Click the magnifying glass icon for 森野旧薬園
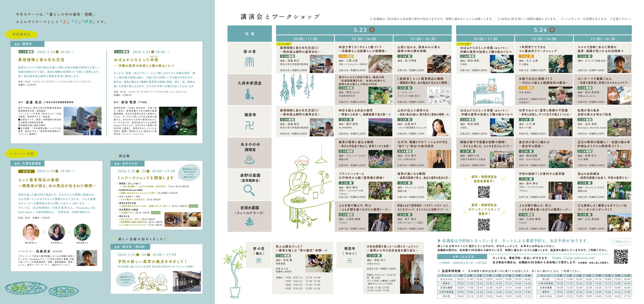644x304 pixels. (249, 190)
